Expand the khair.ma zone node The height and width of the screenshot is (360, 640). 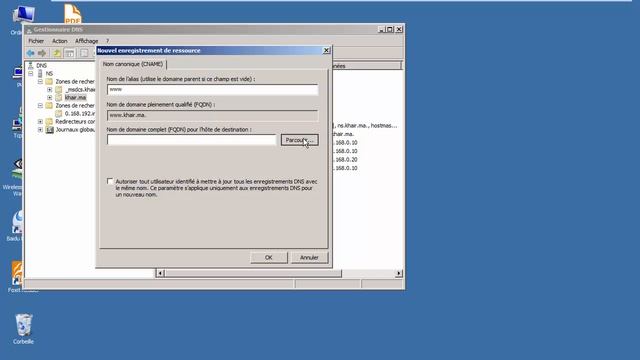(x=49, y=98)
